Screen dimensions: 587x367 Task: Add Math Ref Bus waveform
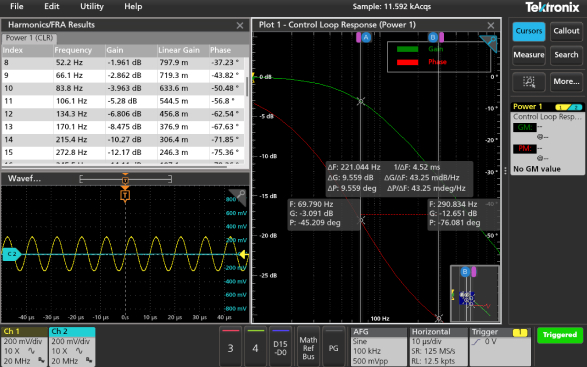(x=308, y=346)
